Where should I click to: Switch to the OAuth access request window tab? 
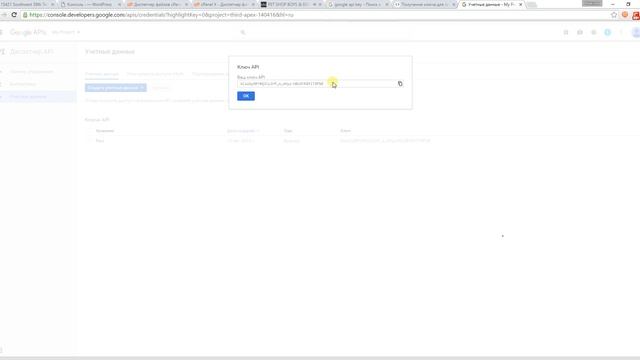[155, 74]
